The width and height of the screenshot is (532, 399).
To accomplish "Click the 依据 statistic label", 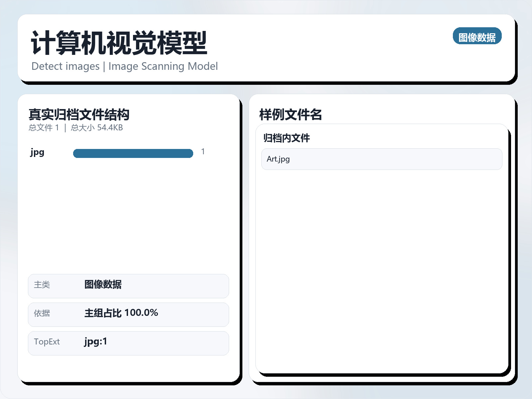I will click(41, 313).
